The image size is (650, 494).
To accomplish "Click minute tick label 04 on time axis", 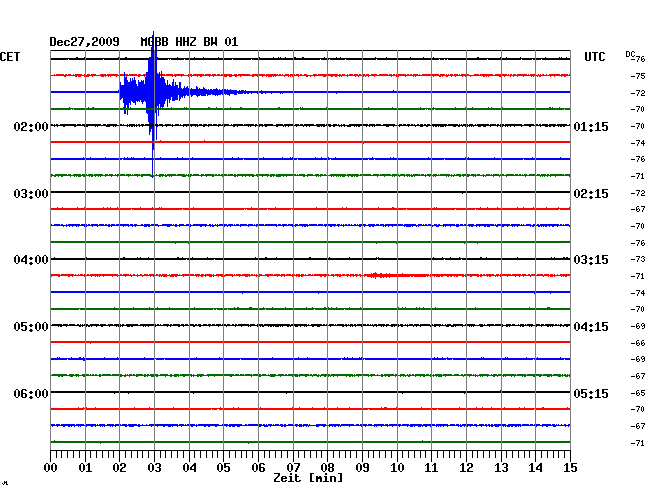I will (x=189, y=468).
